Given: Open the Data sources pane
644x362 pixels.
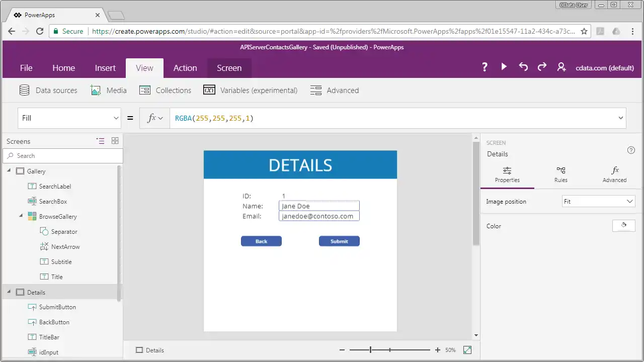Looking at the screenshot, I should (48, 90).
